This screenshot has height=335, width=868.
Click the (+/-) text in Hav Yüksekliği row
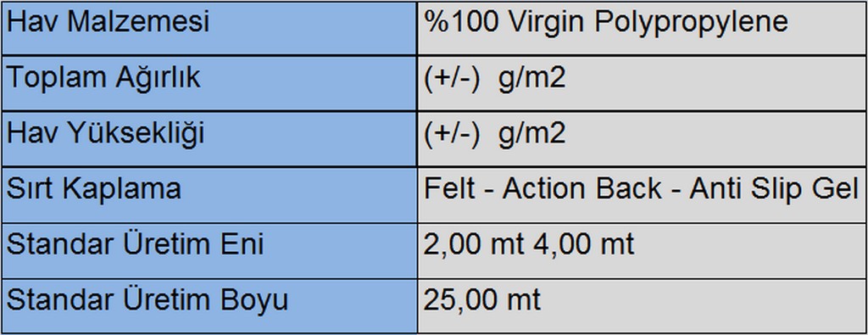(x=452, y=134)
